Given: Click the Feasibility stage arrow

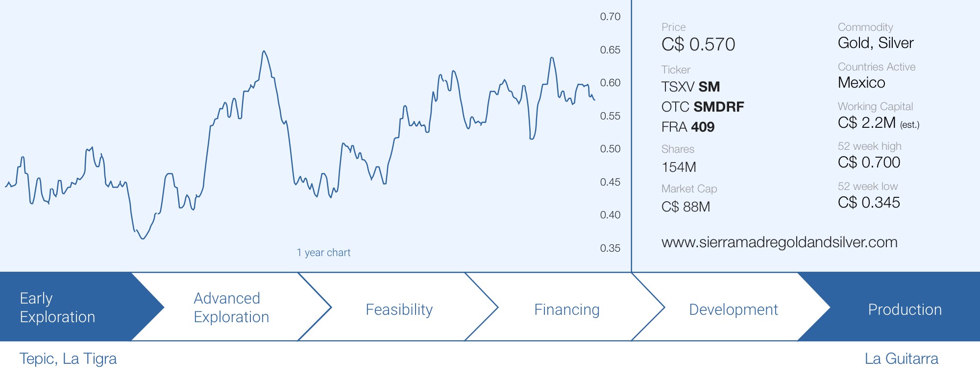Looking at the screenshot, I should 399,309.
